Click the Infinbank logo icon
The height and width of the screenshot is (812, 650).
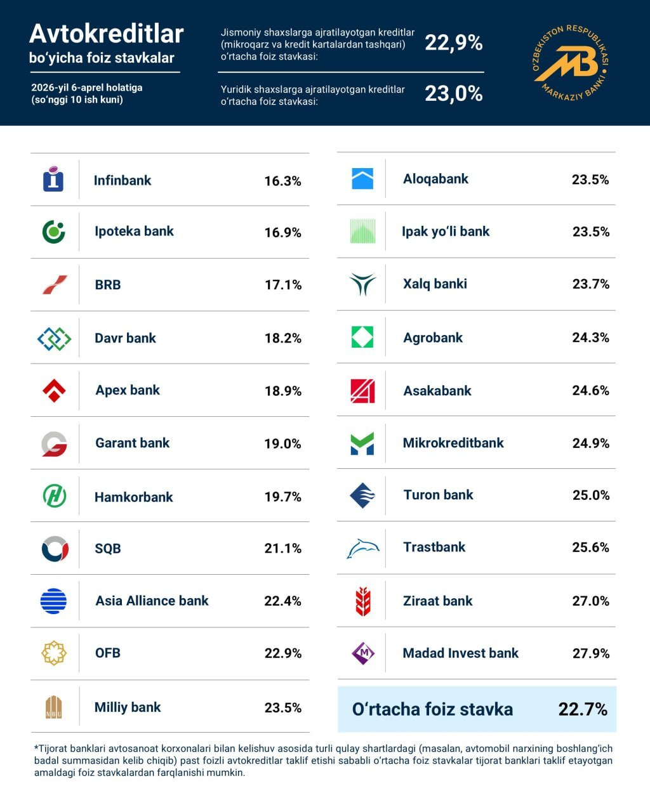53,180
